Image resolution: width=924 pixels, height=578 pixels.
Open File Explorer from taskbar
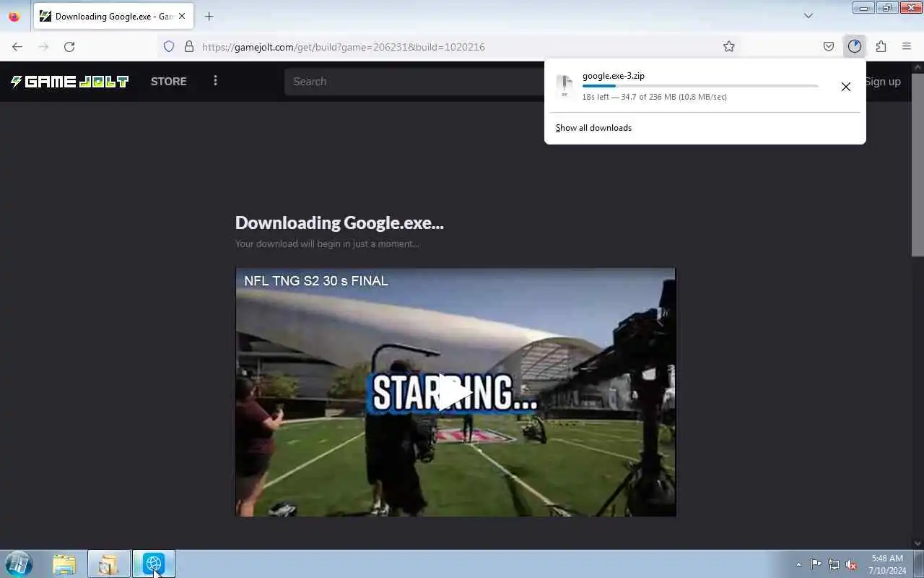coord(64,564)
